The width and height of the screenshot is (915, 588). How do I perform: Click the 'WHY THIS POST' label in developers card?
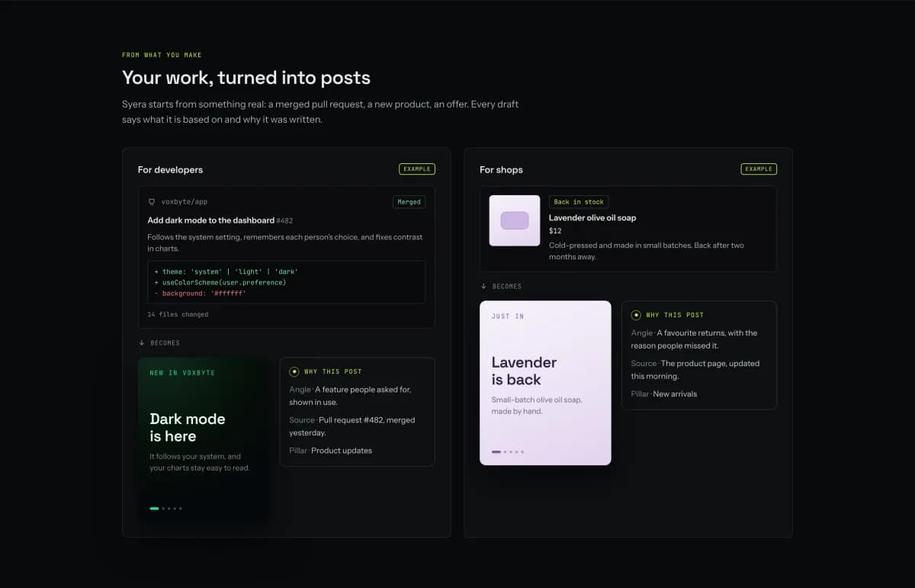click(333, 372)
